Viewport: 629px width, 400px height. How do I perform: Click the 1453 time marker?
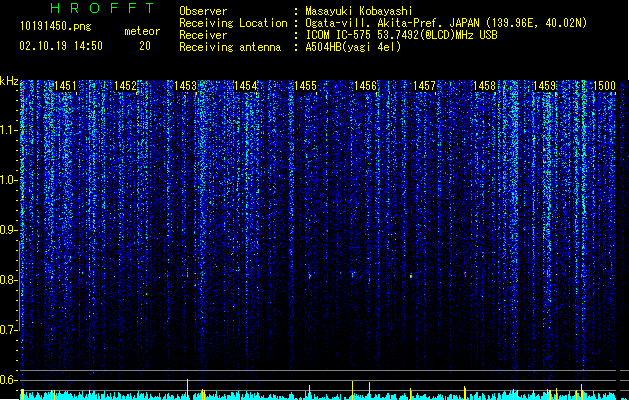pos(185,86)
